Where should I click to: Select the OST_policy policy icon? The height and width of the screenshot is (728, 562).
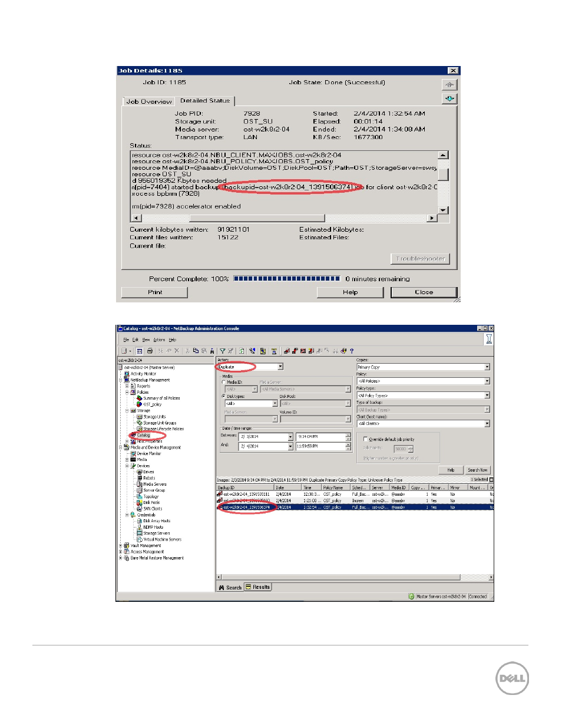click(x=140, y=404)
